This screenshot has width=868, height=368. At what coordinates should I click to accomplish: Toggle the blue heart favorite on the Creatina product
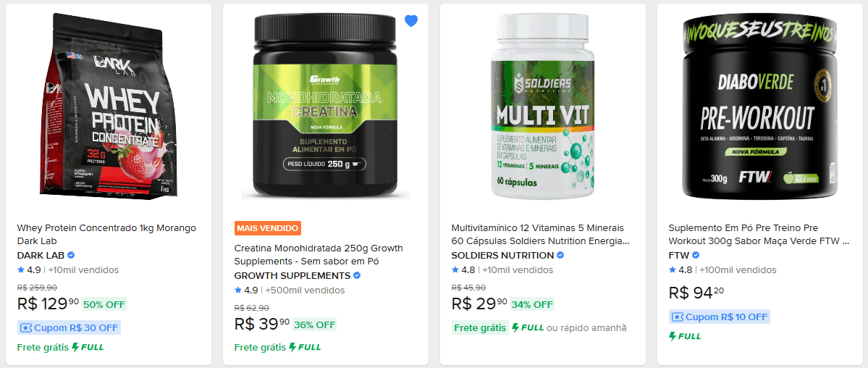tap(411, 21)
